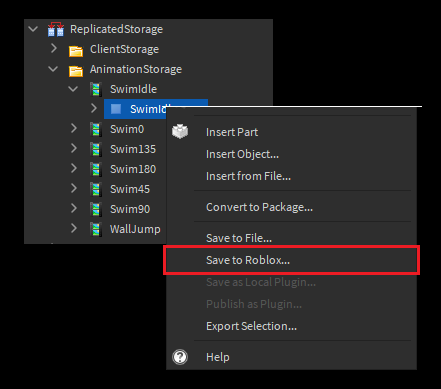Collapse the AnimationStorage folder
Image resolution: width=441 pixels, height=389 pixels.
pyautogui.click(x=53, y=69)
